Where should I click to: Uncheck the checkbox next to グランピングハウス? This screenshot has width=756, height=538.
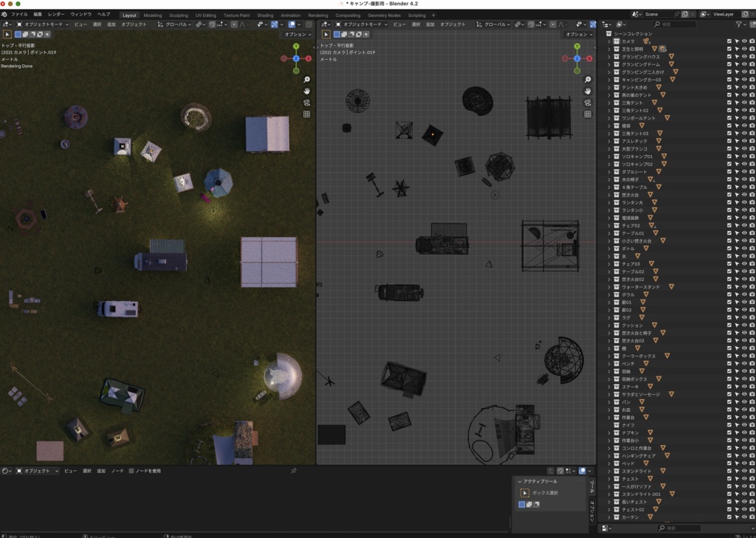click(x=729, y=55)
